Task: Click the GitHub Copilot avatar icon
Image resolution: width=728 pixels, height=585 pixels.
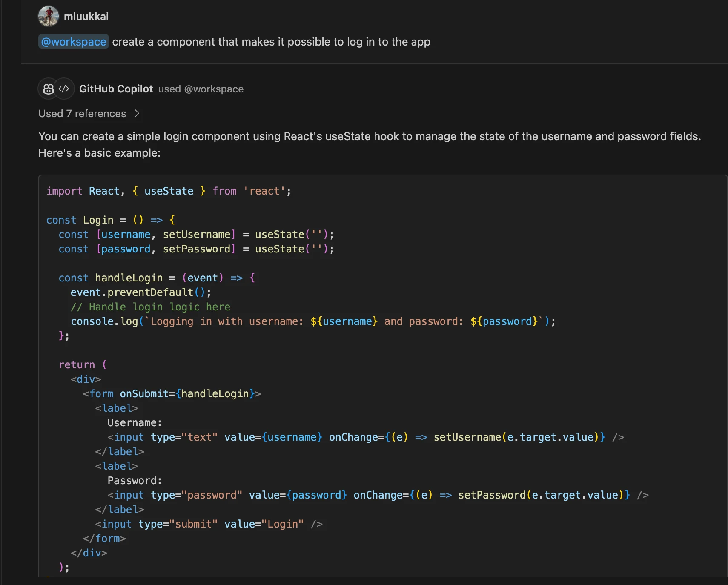Action: 48,89
